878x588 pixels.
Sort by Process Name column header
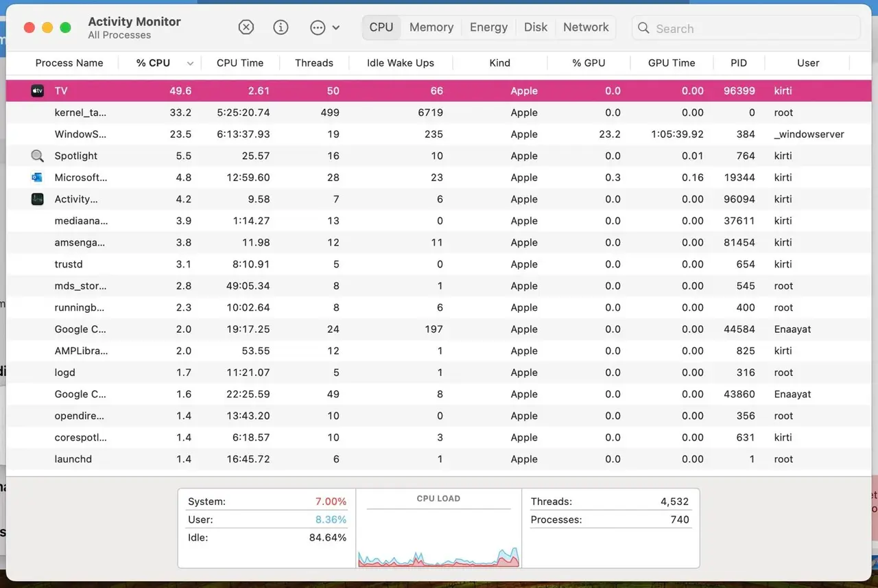tap(69, 62)
